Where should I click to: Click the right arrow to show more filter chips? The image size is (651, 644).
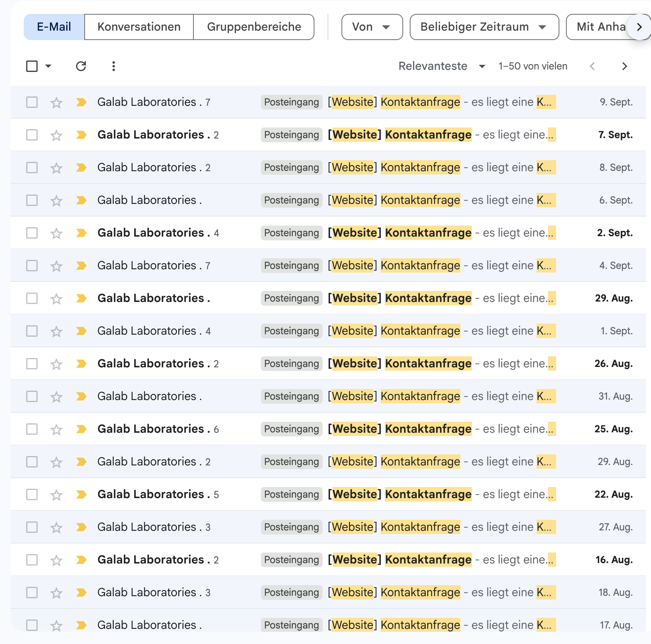tap(640, 27)
